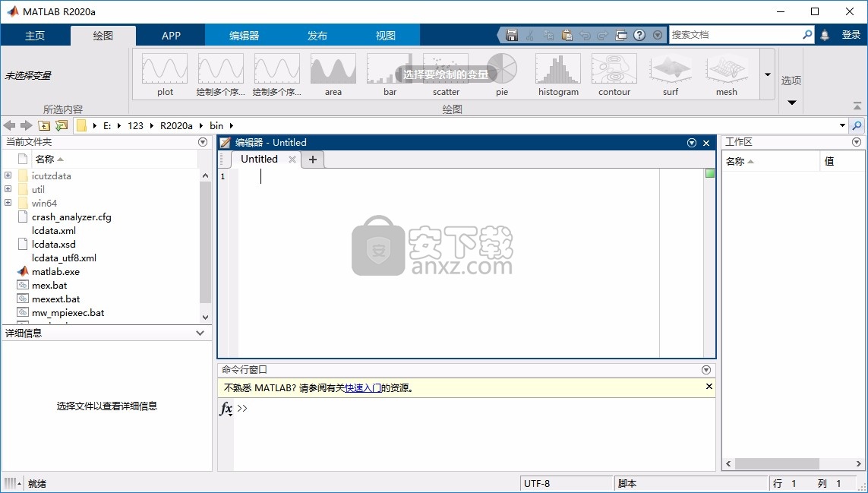Open the plot gallery dropdown arrow

768,74
